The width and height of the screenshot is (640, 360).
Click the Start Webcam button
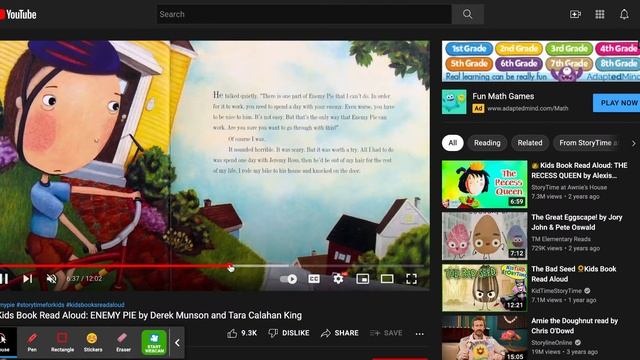coord(154,342)
